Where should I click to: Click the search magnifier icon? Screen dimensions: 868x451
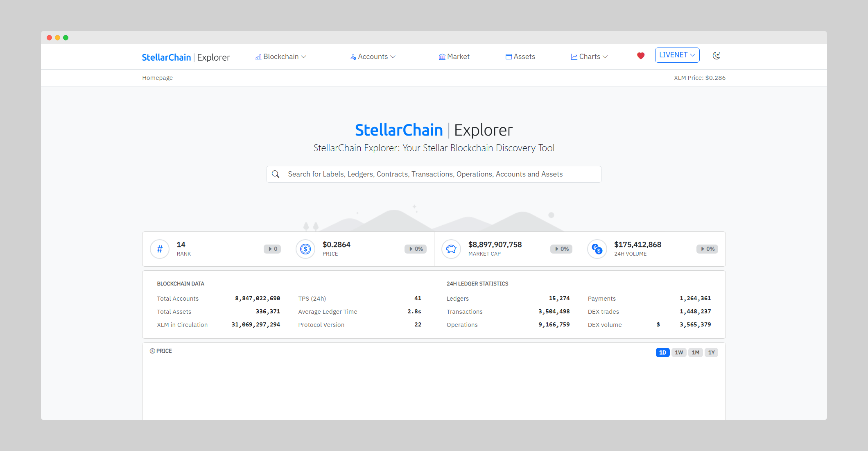click(x=276, y=174)
